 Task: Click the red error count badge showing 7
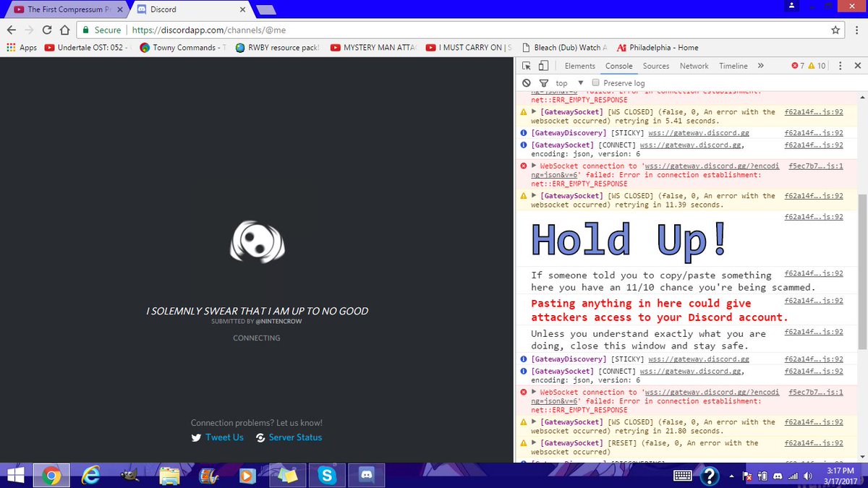pos(798,66)
